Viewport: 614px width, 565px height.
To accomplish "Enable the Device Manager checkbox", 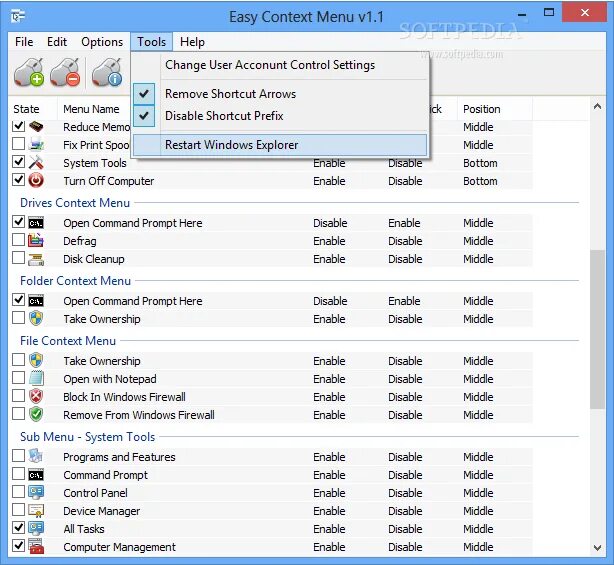I will tap(18, 510).
